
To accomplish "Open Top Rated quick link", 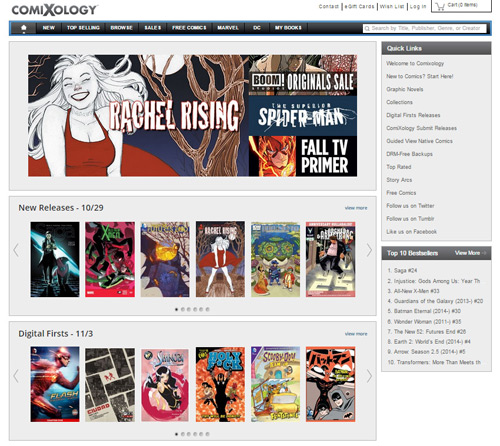I will click(x=399, y=167).
